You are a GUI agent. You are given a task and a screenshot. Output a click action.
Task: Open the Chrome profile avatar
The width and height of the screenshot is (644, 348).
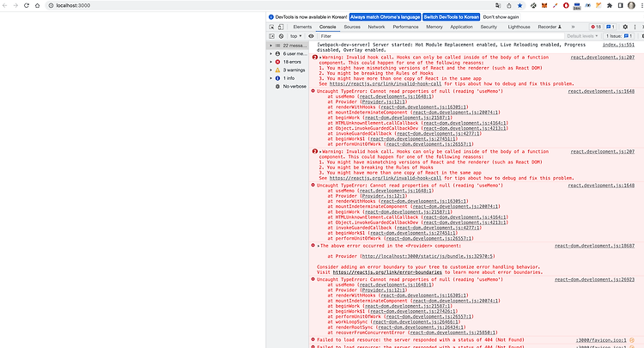coord(632,5)
